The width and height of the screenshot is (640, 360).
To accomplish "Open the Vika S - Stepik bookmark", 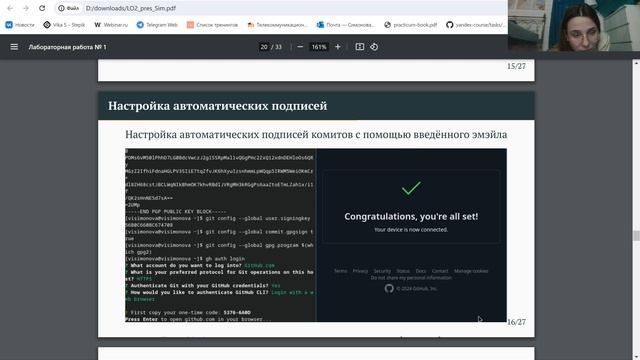I will click(x=64, y=25).
